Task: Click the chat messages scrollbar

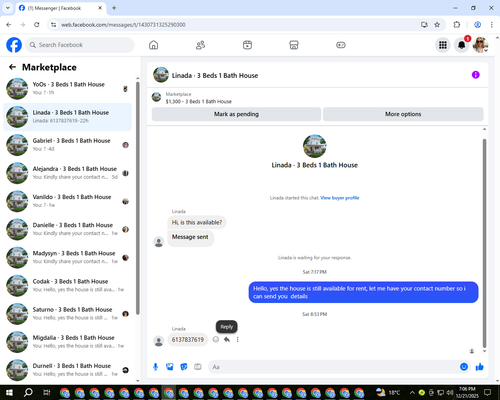Action: (484, 243)
